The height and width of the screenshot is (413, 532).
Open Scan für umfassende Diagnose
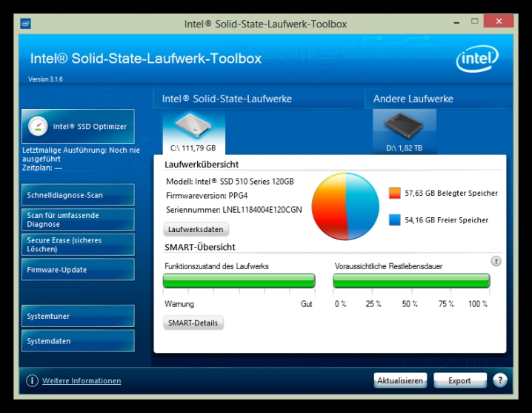[78, 219]
